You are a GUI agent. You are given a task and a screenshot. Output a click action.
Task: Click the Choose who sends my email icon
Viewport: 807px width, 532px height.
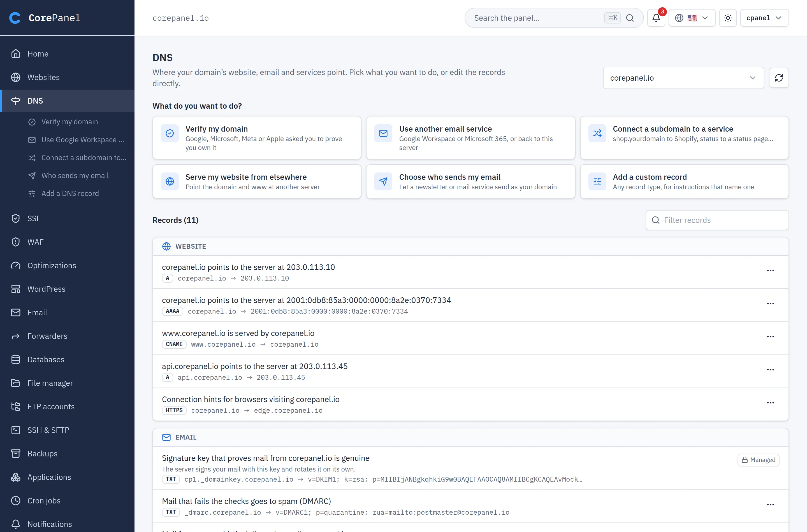tap(383, 181)
